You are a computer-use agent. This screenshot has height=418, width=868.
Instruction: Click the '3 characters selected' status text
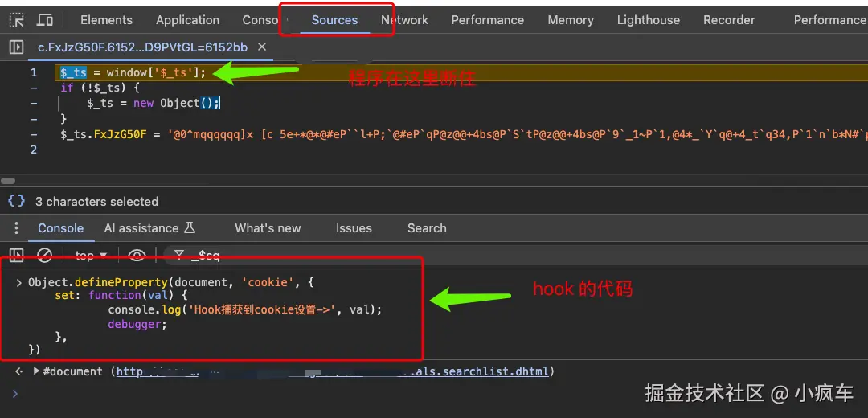click(x=97, y=202)
